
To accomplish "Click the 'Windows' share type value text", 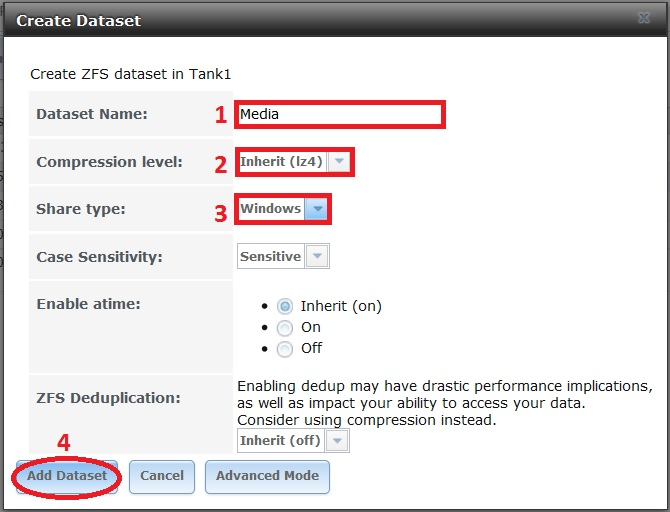I will click(270, 209).
